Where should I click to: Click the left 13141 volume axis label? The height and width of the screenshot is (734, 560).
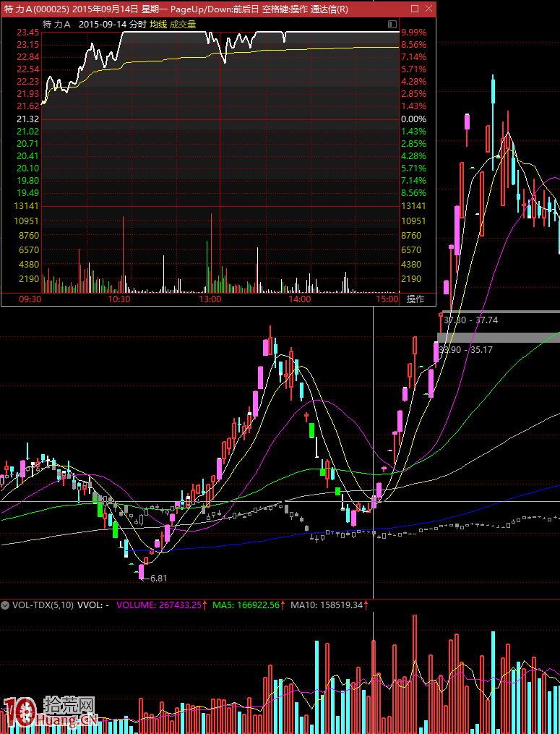(27, 206)
